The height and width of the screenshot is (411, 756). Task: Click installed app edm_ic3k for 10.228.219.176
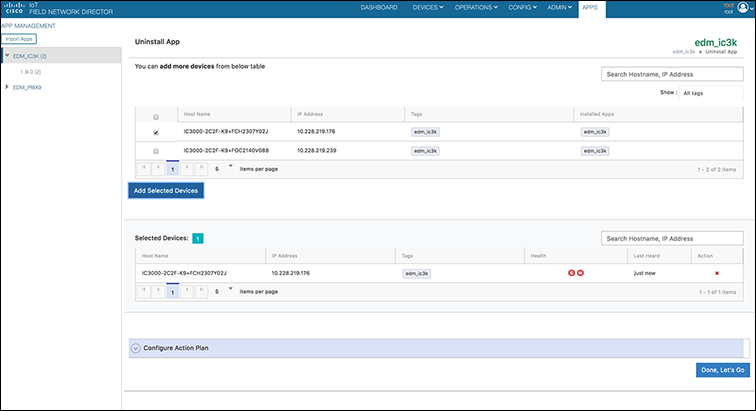595,132
